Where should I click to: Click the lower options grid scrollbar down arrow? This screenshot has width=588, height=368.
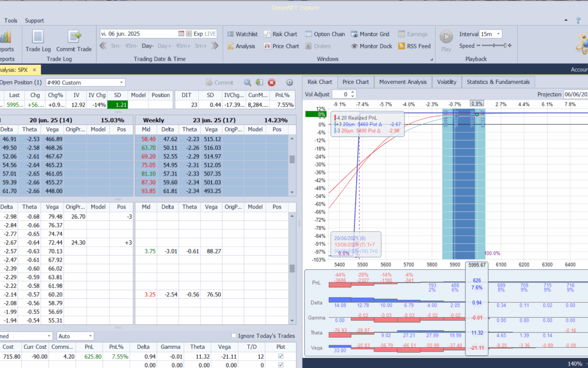[292, 321]
